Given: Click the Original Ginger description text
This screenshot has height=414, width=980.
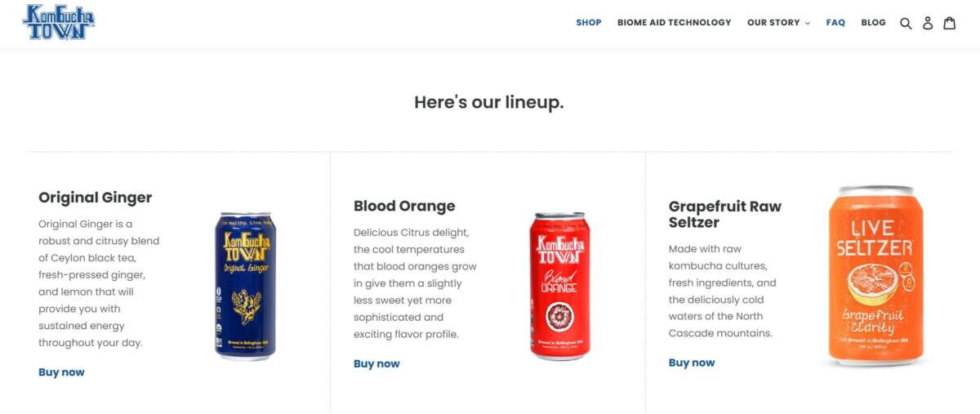Looking at the screenshot, I should [x=99, y=283].
